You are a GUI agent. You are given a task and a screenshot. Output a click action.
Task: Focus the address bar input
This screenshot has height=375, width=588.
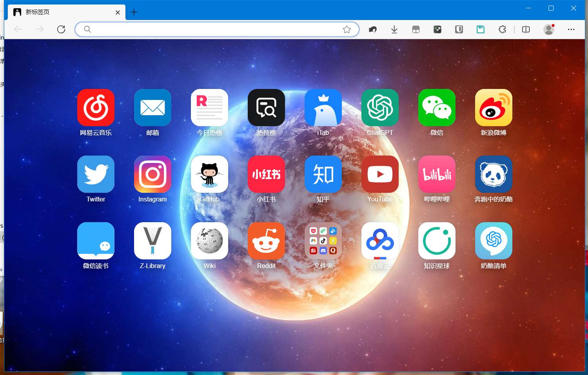217,29
